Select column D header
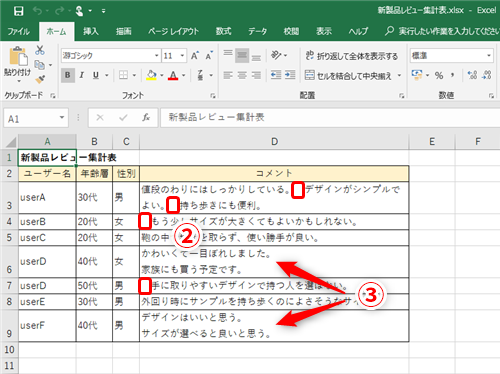 pos(274,142)
